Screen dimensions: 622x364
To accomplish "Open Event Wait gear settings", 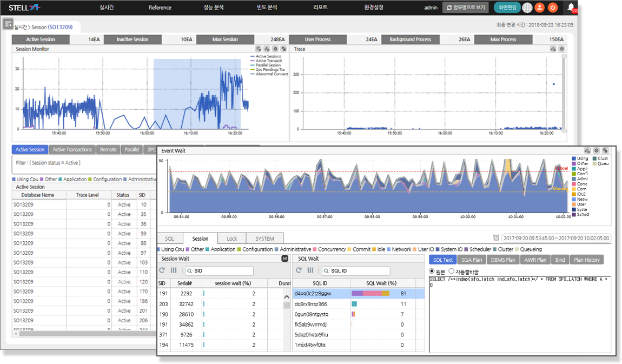I will [x=596, y=151].
